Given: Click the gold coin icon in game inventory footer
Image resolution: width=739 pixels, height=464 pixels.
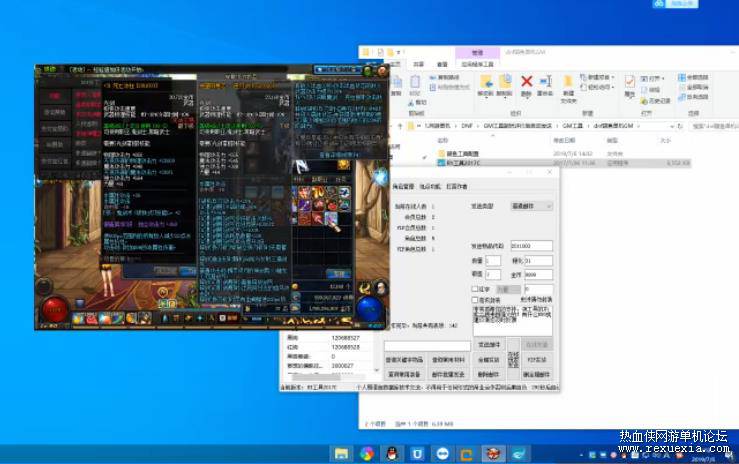Looking at the screenshot, I should pyautogui.click(x=295, y=286).
